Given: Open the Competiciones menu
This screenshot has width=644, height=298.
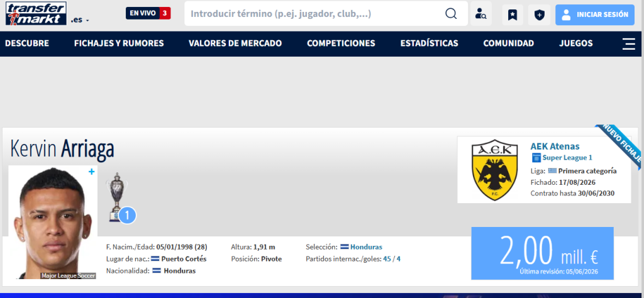Looking at the screenshot, I should [x=341, y=43].
